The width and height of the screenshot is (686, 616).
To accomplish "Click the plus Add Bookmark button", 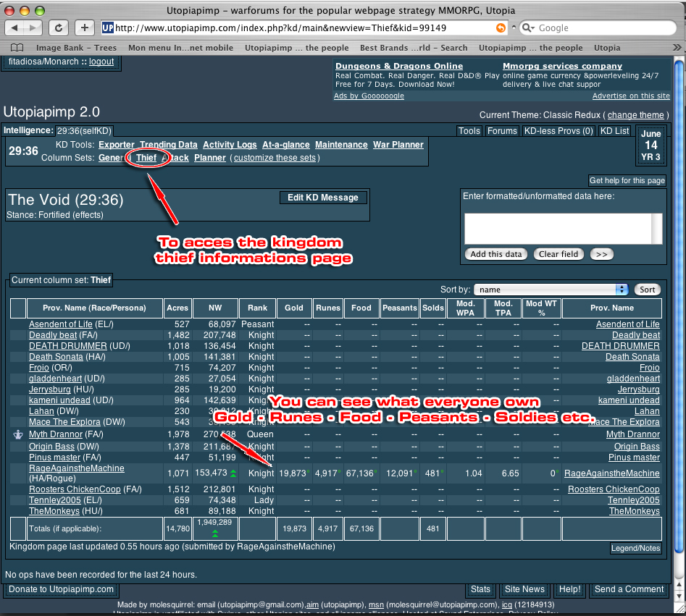I will pyautogui.click(x=84, y=28).
